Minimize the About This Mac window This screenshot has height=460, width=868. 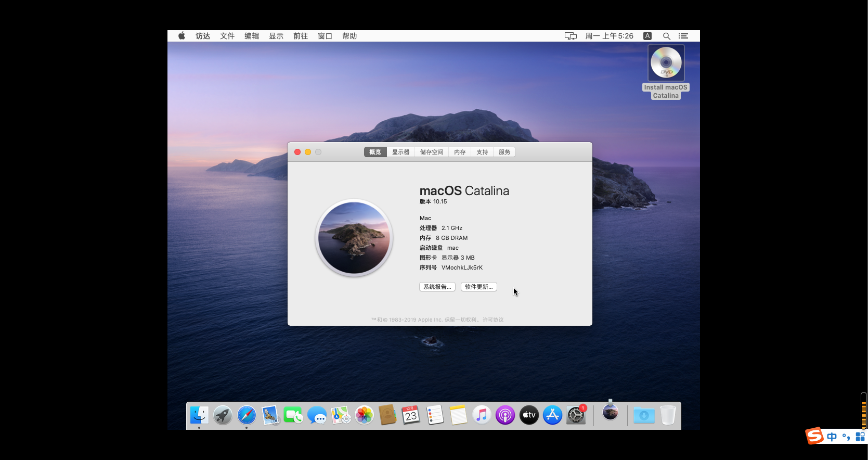308,152
